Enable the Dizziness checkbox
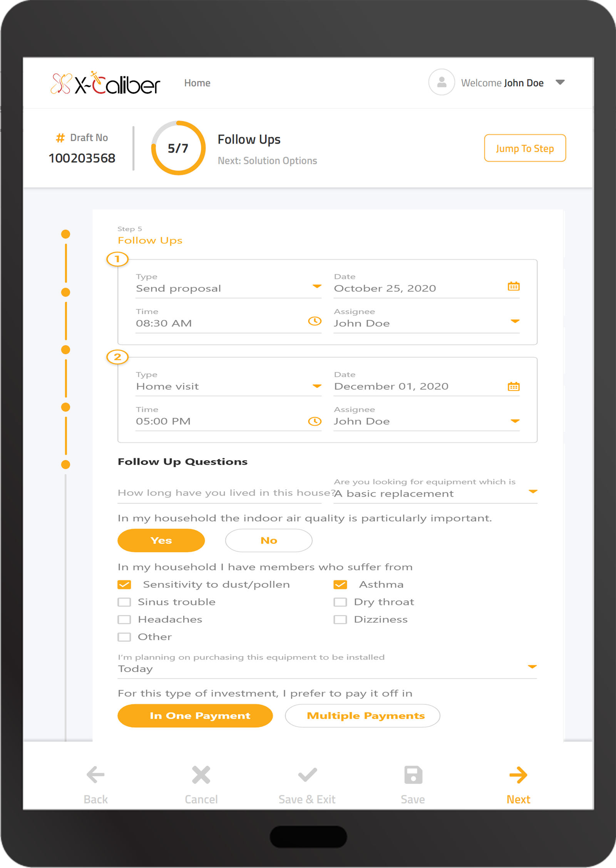The image size is (616, 868). [340, 619]
